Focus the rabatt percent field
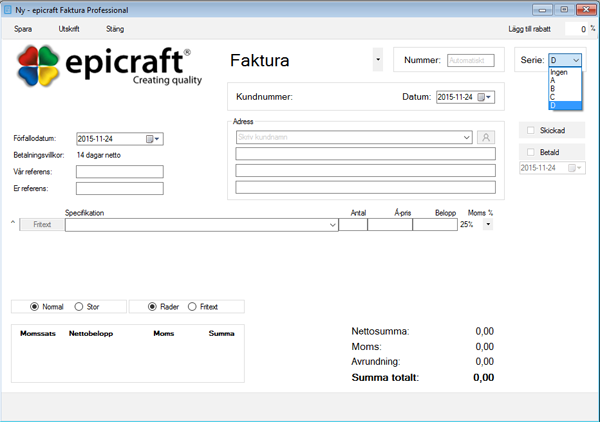Image resolution: width=600 pixels, height=422 pixels. pos(576,29)
